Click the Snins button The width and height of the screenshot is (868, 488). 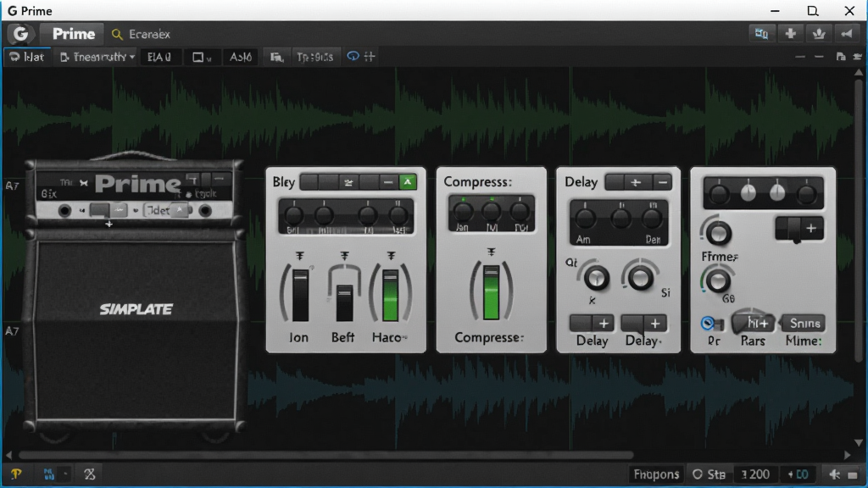click(804, 323)
